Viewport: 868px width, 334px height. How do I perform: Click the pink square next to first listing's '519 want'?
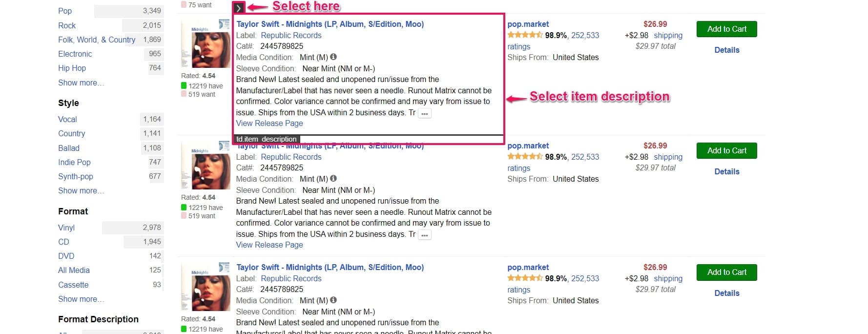184,95
